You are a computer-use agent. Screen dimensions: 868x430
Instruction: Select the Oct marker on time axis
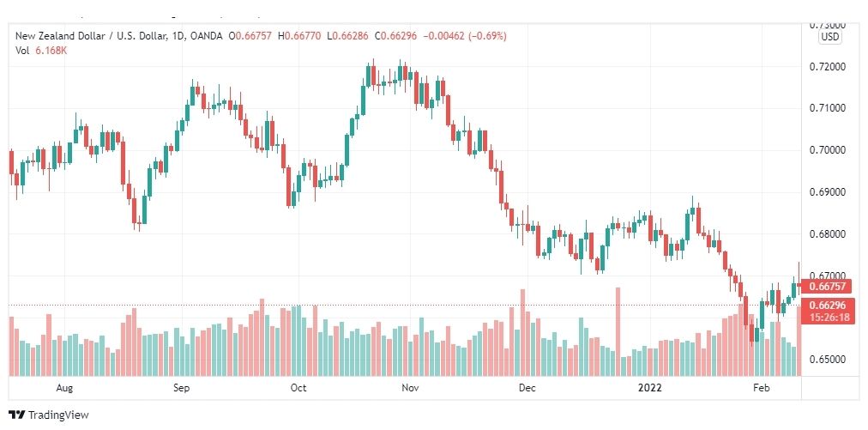[x=298, y=388]
